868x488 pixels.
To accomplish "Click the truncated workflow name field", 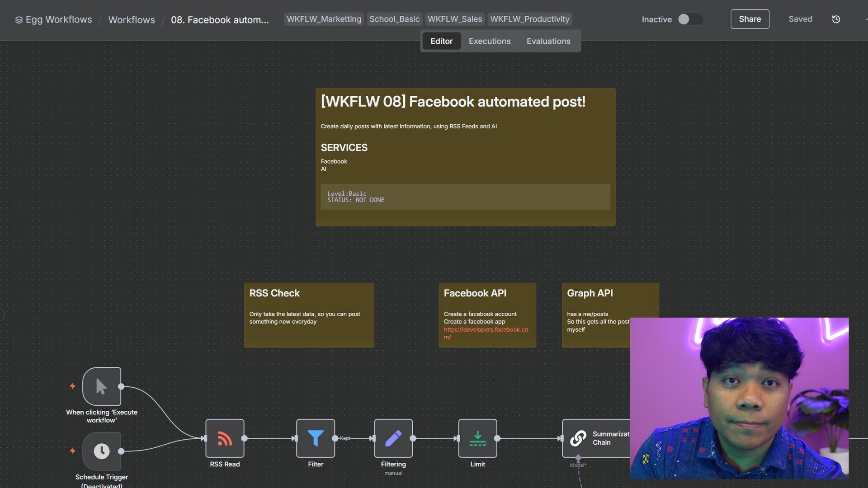I will click(x=220, y=20).
